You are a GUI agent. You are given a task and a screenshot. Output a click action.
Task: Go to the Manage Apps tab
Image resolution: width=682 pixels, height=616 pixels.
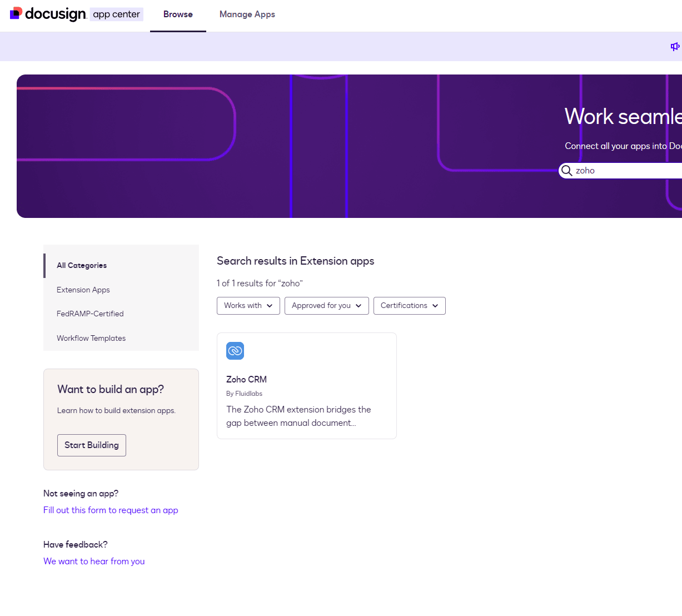(247, 14)
